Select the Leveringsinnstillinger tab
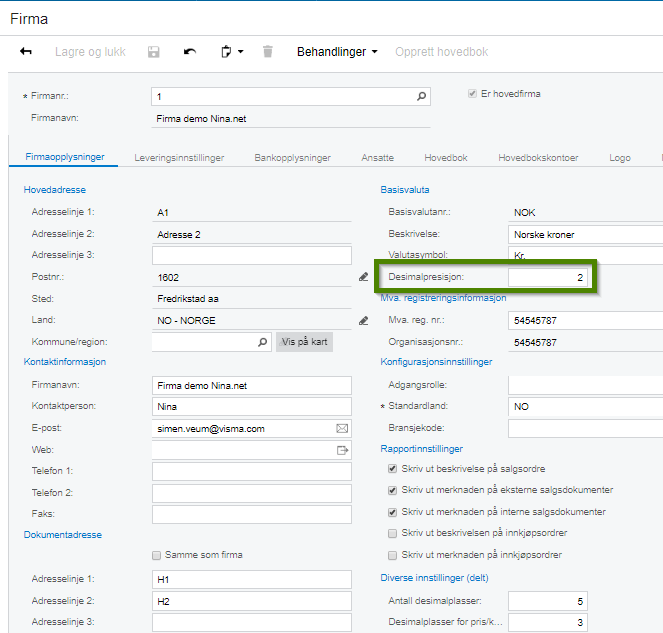This screenshot has width=663, height=633. click(x=179, y=158)
